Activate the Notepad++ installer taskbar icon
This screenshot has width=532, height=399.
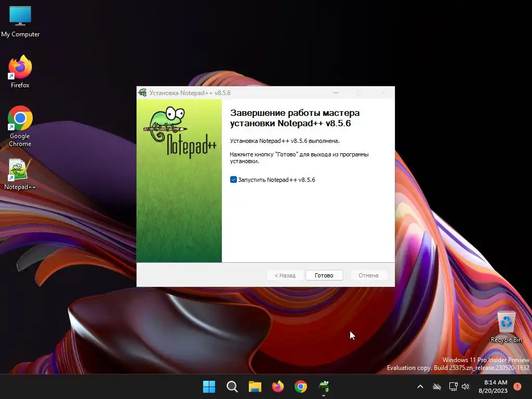[x=324, y=387]
